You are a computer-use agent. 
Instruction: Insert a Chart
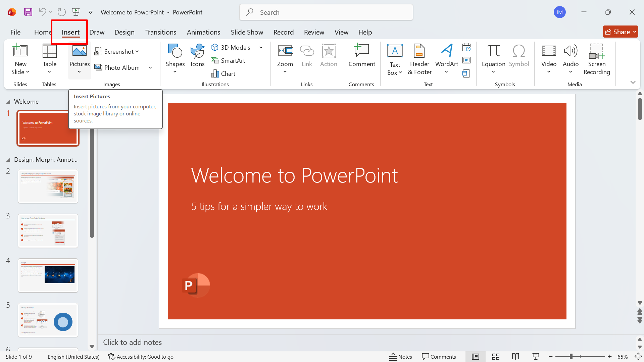click(223, 73)
